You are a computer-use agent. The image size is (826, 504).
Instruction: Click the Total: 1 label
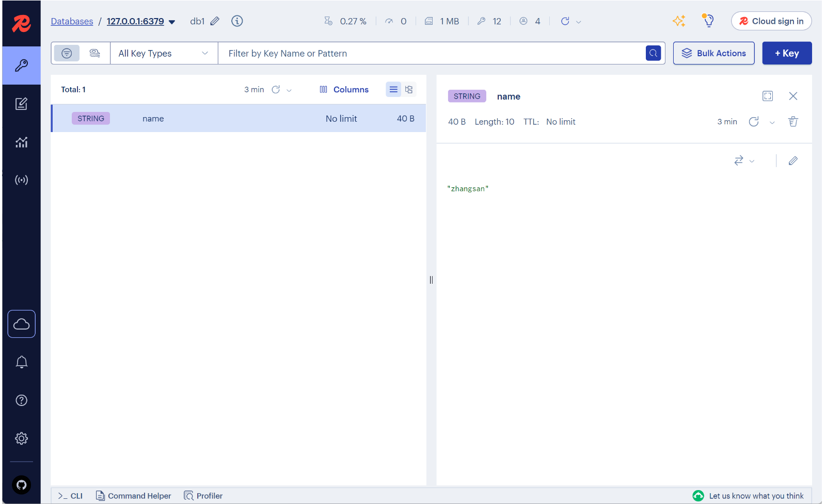pos(73,90)
